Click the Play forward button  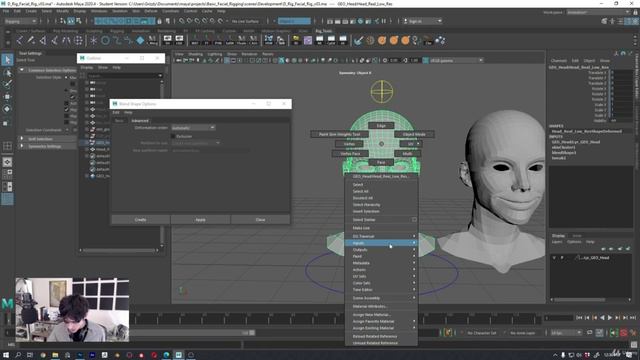610,318
